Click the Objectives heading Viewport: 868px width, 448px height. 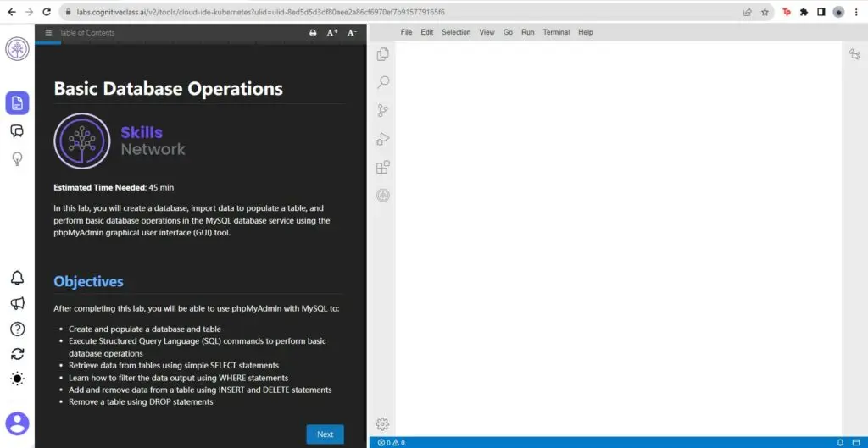(x=88, y=281)
